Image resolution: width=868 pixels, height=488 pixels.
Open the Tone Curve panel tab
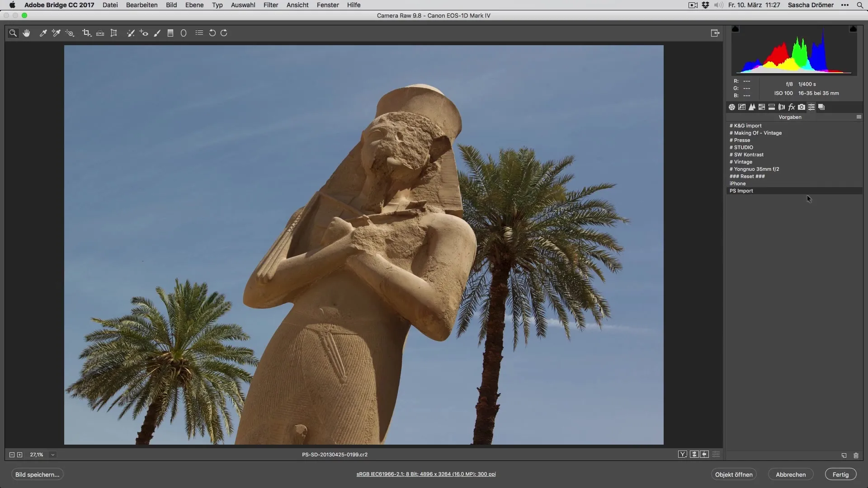click(x=742, y=107)
